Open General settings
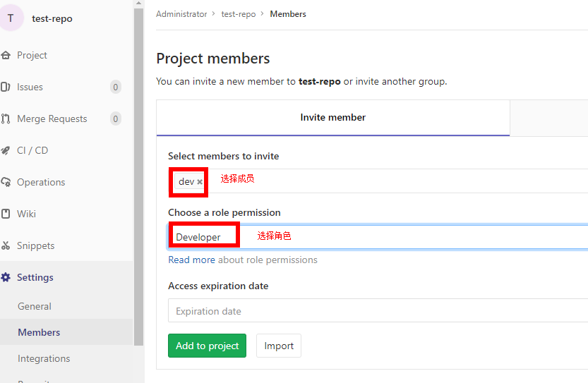The image size is (588, 383). pyautogui.click(x=35, y=306)
